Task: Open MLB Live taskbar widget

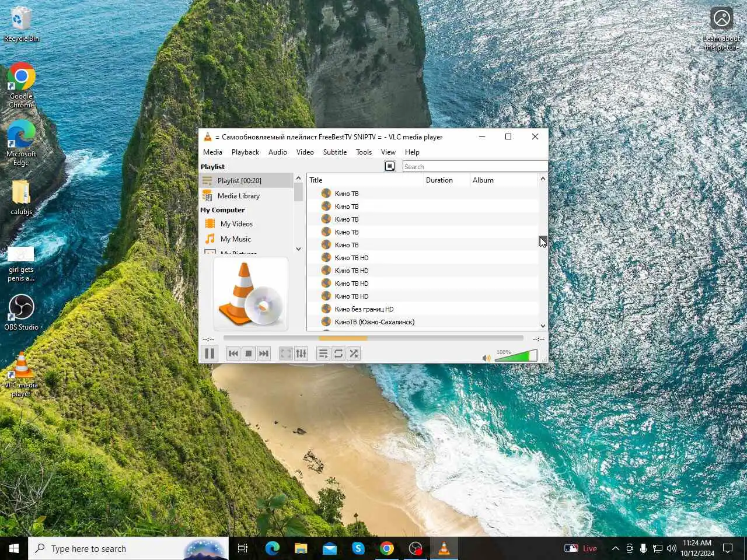Action: [581, 548]
